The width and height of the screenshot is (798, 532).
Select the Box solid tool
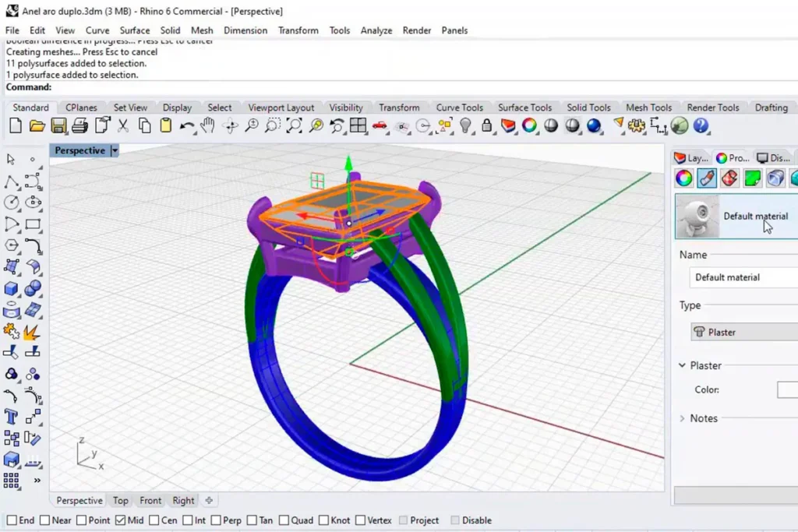pyautogui.click(x=12, y=289)
